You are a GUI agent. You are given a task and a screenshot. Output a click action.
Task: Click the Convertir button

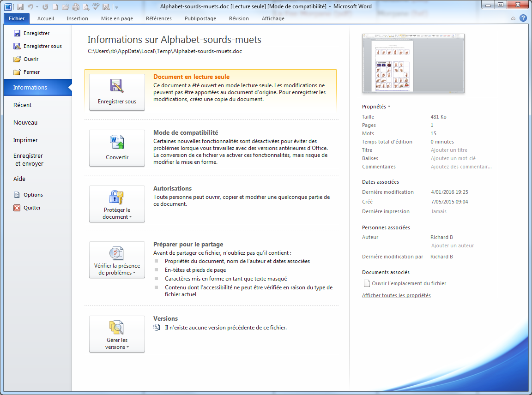pyautogui.click(x=117, y=148)
